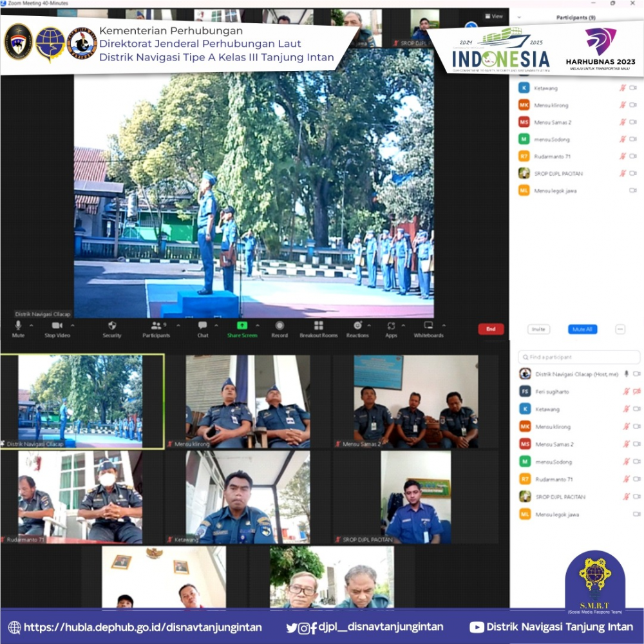Viewport: 644px width, 644px height.
Task: Click Distrik Navigasi Cilacap host avatar in the list
Action: pos(525,374)
